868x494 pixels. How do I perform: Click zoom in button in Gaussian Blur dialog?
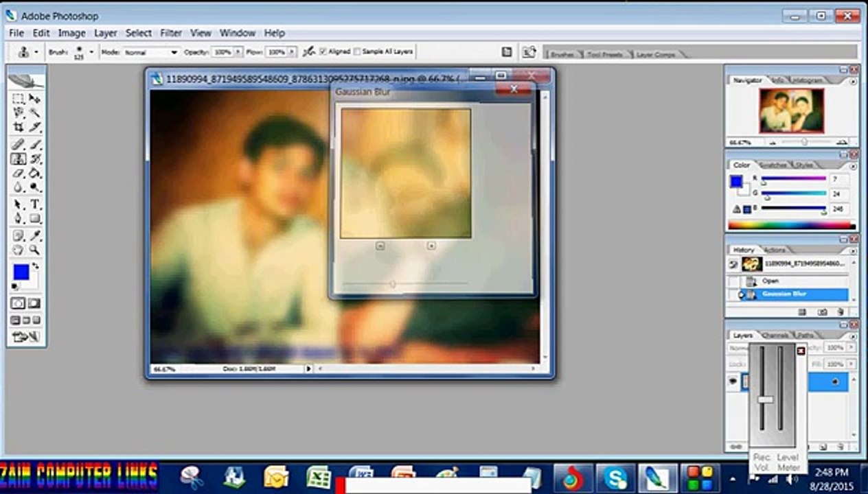(431, 246)
